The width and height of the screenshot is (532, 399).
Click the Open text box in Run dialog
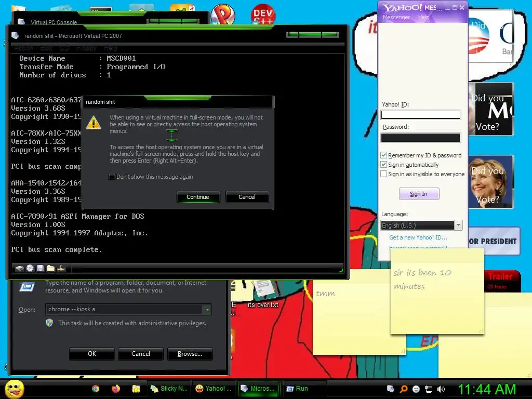pyautogui.click(x=124, y=309)
